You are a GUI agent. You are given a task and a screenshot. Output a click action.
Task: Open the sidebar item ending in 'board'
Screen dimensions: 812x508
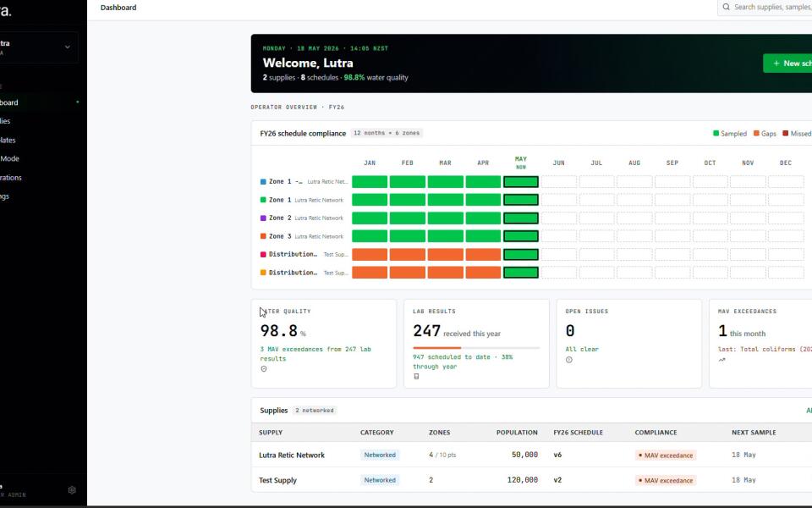click(40, 102)
